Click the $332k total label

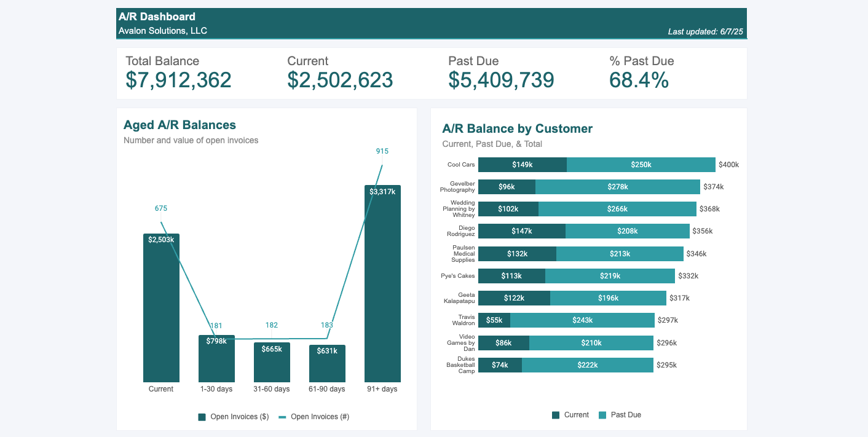688,276
